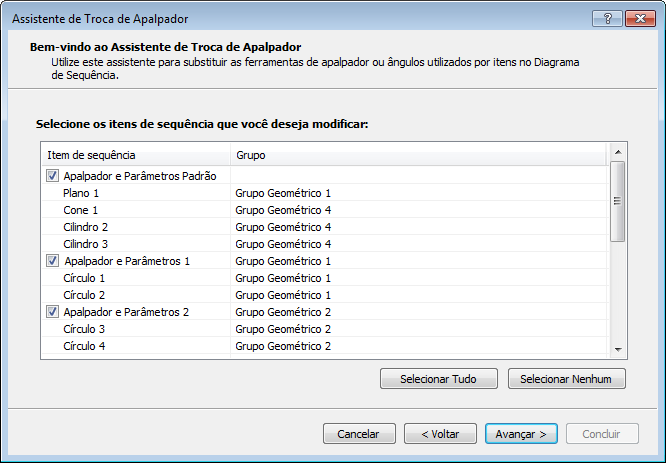
Task: Select the Plano 1 row
Action: click(81, 193)
